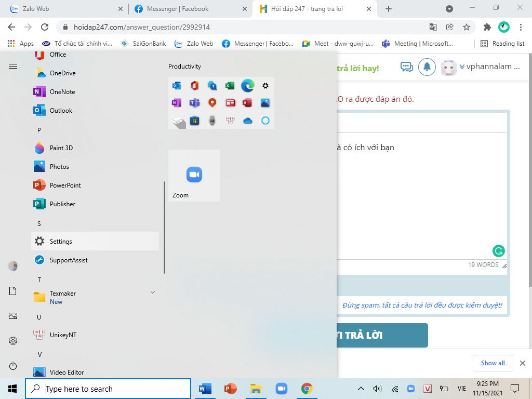This screenshot has height=399, width=532.
Task: Launch OneDrive from the app list
Action: tap(95, 73)
